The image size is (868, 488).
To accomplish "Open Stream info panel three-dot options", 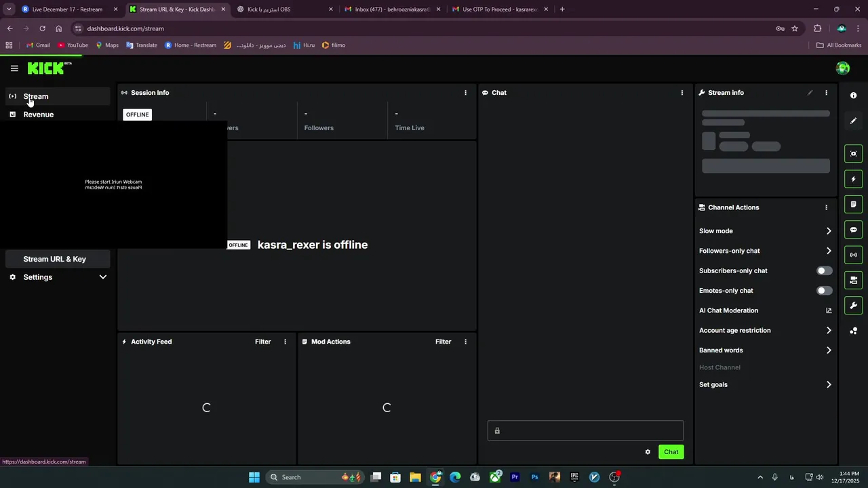I will coord(826,93).
